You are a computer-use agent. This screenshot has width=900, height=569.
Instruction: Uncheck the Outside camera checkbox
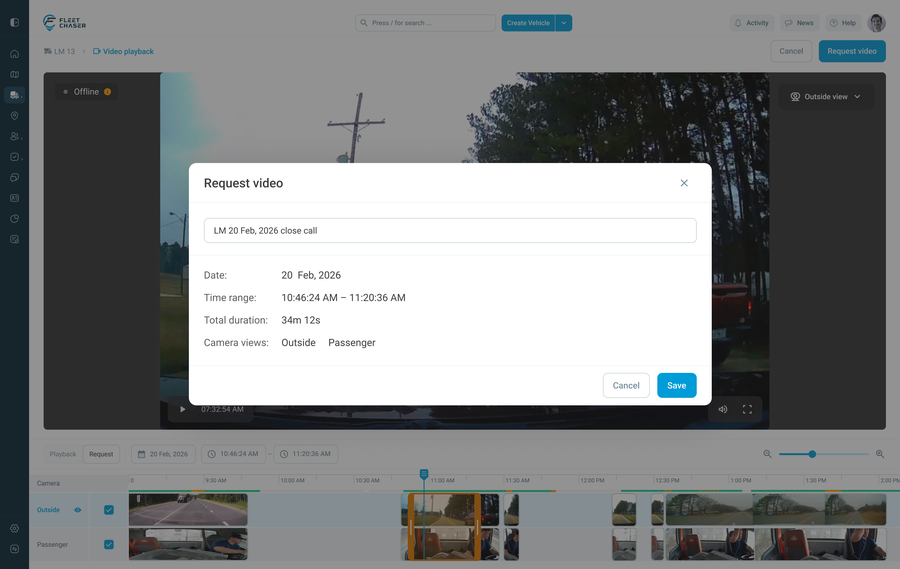(x=109, y=510)
